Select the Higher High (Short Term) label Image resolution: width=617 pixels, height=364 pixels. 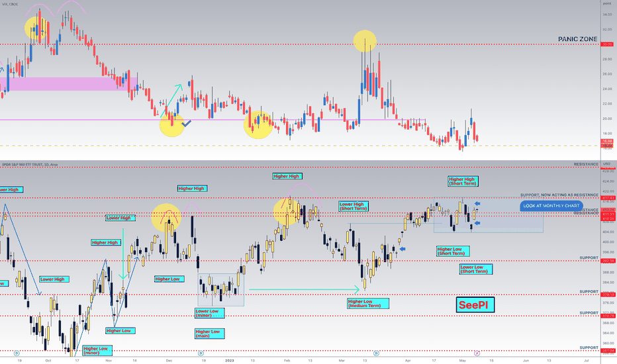coord(463,181)
